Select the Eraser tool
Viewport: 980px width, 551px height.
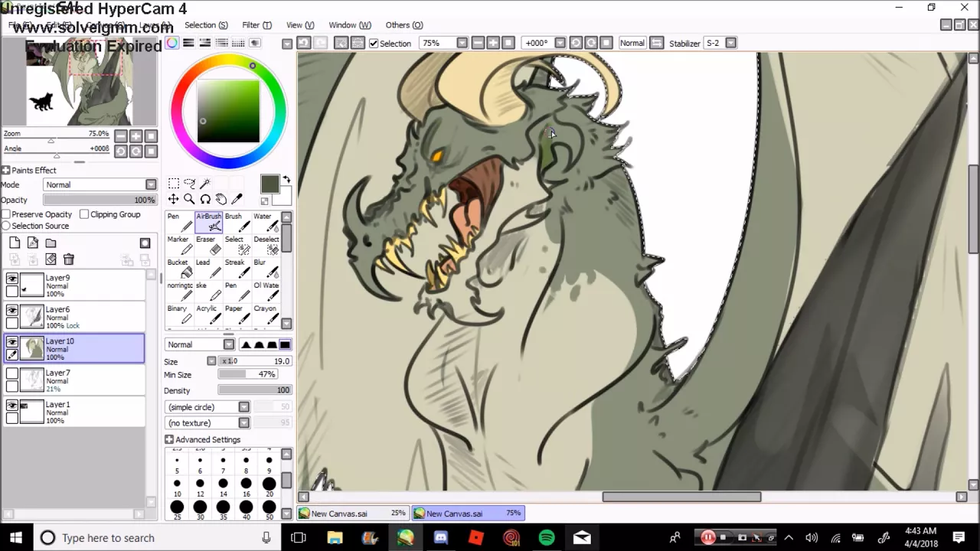(208, 245)
